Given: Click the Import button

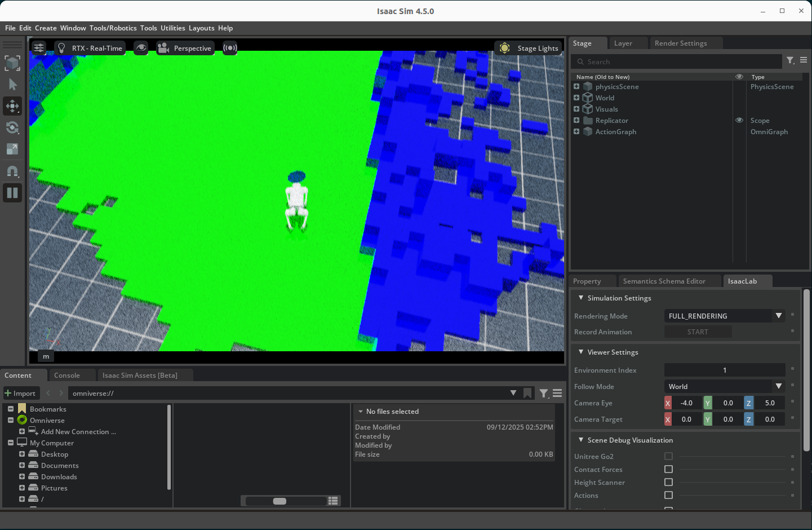Looking at the screenshot, I should coord(20,393).
